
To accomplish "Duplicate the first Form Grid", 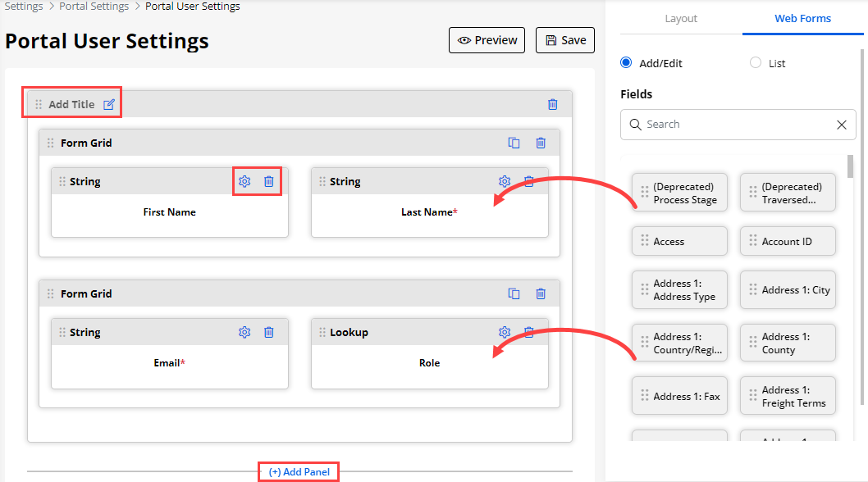I will click(514, 143).
